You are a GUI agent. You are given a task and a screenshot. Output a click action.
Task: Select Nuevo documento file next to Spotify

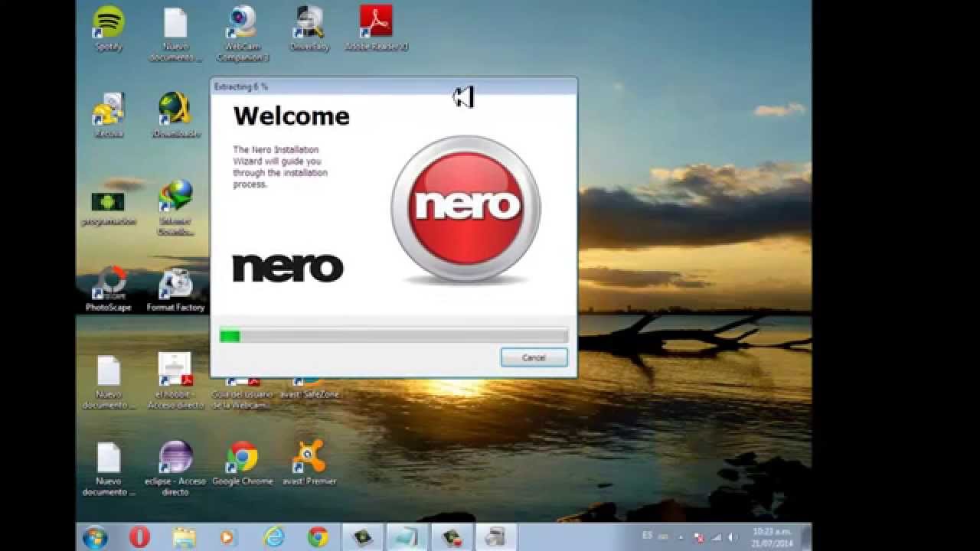175,35
